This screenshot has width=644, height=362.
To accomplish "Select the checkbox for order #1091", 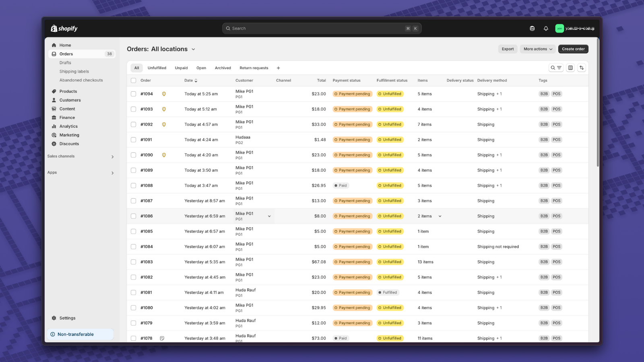I will (134, 140).
